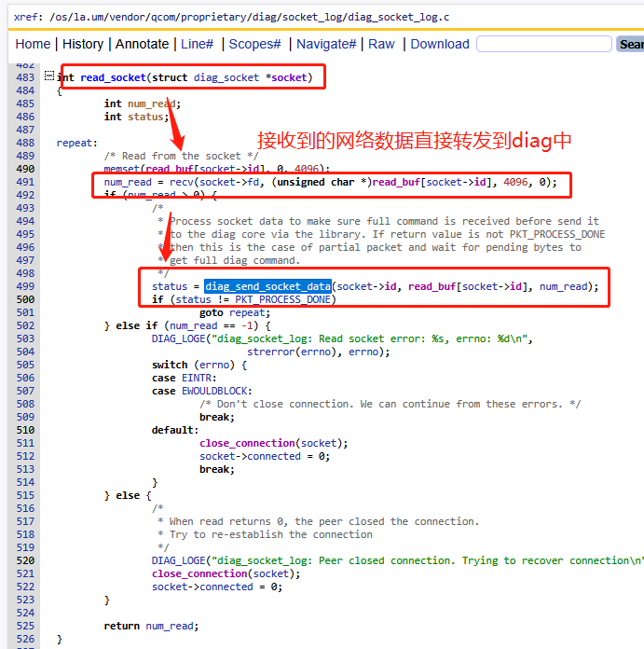Open the History menu item
644x649 pixels.
[x=83, y=44]
